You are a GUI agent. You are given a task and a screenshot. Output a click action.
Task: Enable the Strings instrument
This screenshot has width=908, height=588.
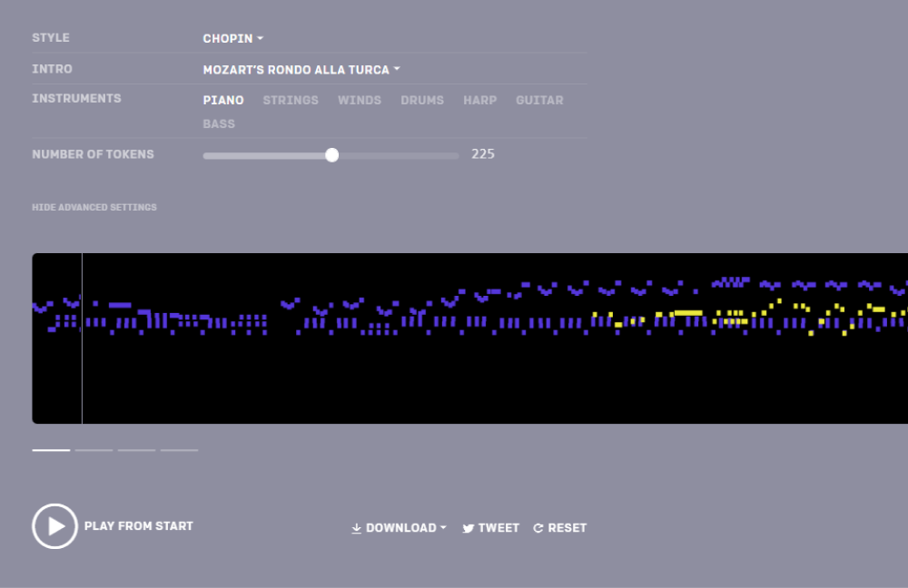291,100
